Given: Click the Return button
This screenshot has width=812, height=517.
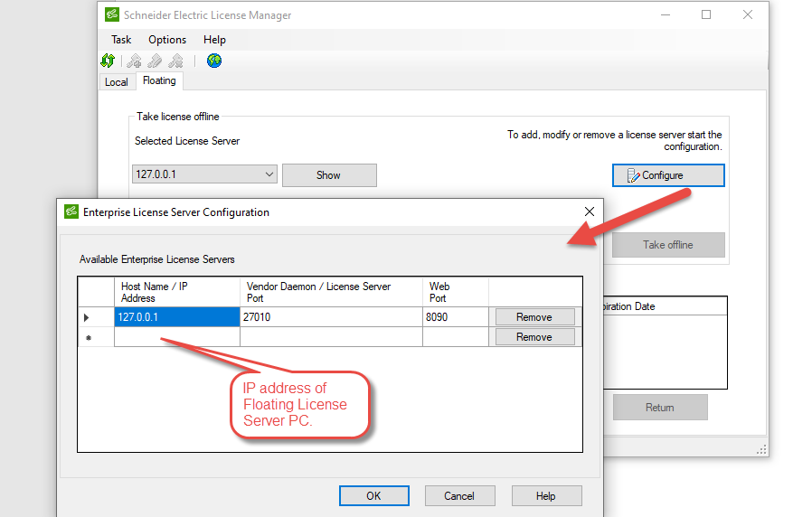Looking at the screenshot, I should pos(660,408).
